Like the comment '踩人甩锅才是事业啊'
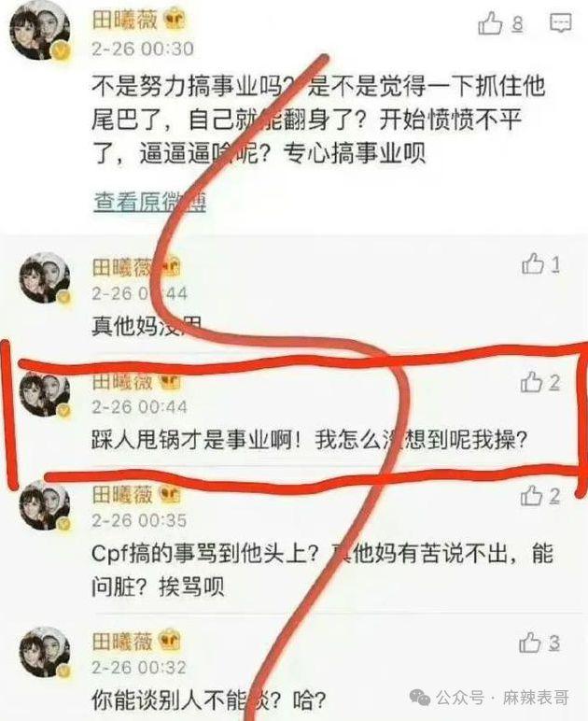Viewport: 588px width, 721px height. click(531, 382)
